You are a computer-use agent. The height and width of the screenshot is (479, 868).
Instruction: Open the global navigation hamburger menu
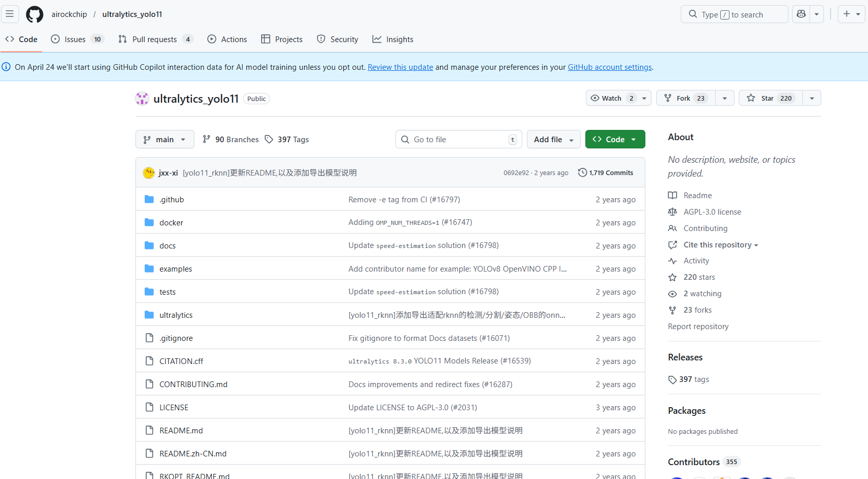click(10, 14)
